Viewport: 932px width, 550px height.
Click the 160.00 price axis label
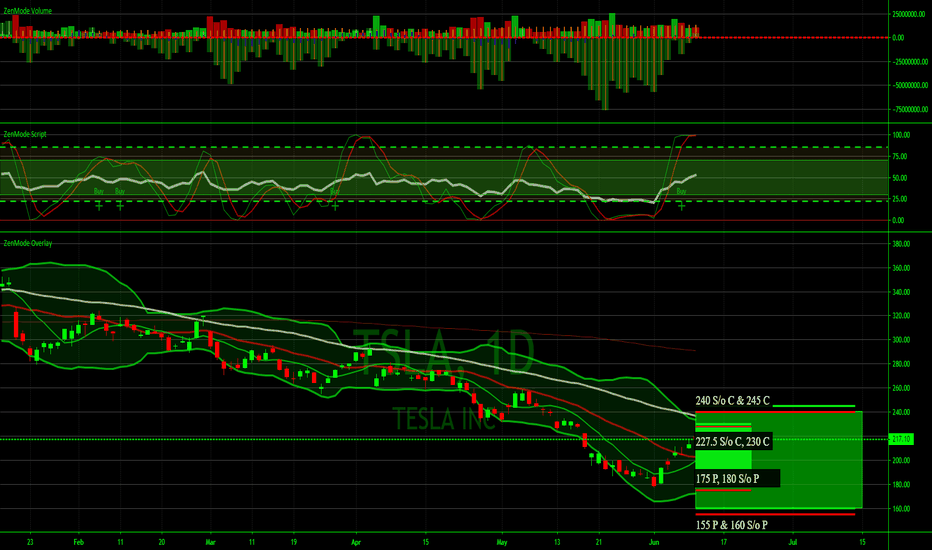[x=901, y=509]
